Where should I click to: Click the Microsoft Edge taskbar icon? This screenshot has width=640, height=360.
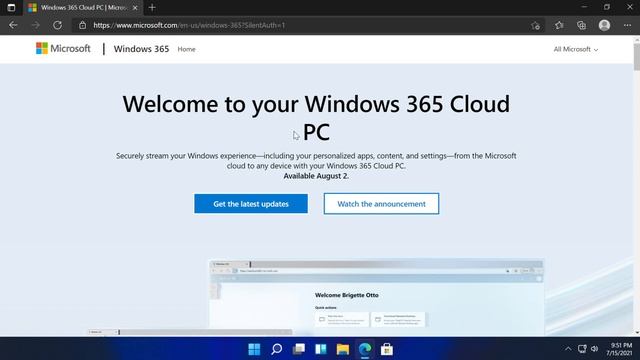tap(365, 349)
